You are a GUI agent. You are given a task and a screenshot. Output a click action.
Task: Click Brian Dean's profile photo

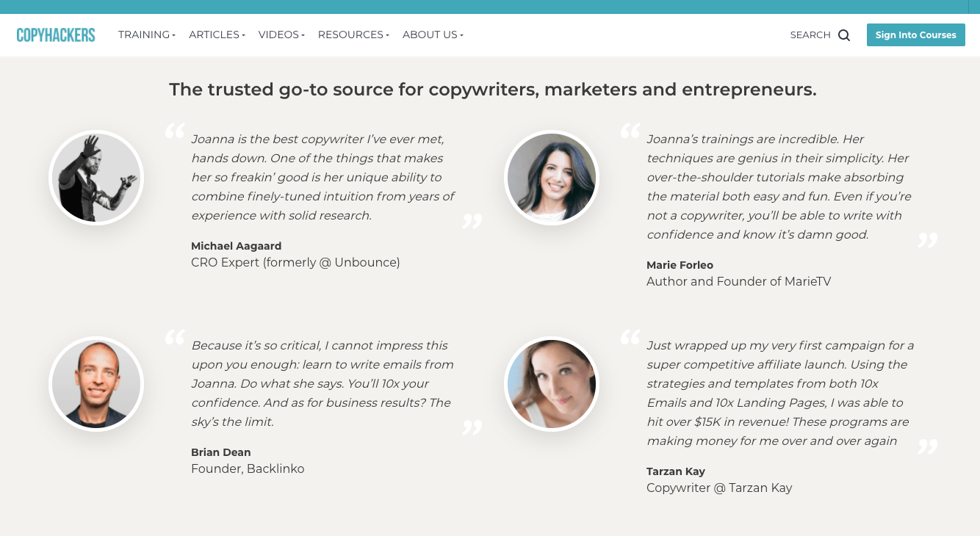[96, 383]
